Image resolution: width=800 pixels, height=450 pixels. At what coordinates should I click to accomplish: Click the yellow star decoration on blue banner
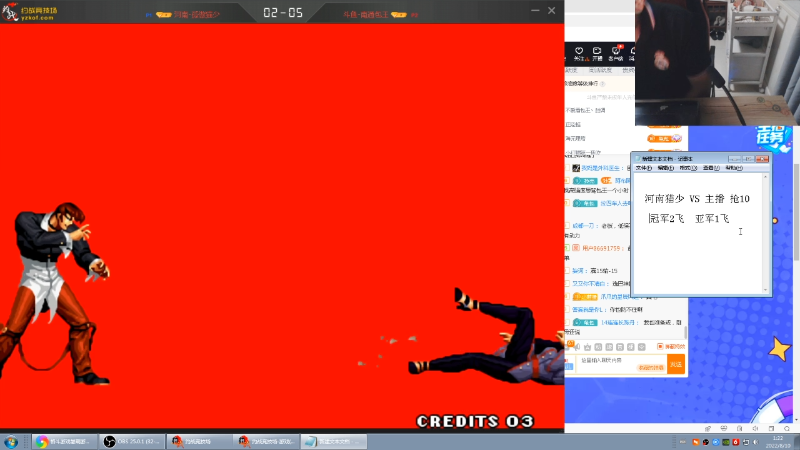780,349
